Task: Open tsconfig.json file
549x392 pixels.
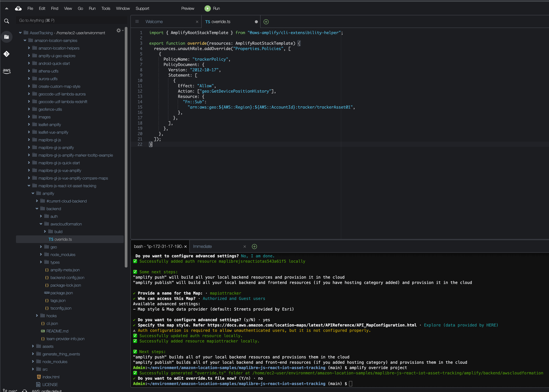Action: 61,308
